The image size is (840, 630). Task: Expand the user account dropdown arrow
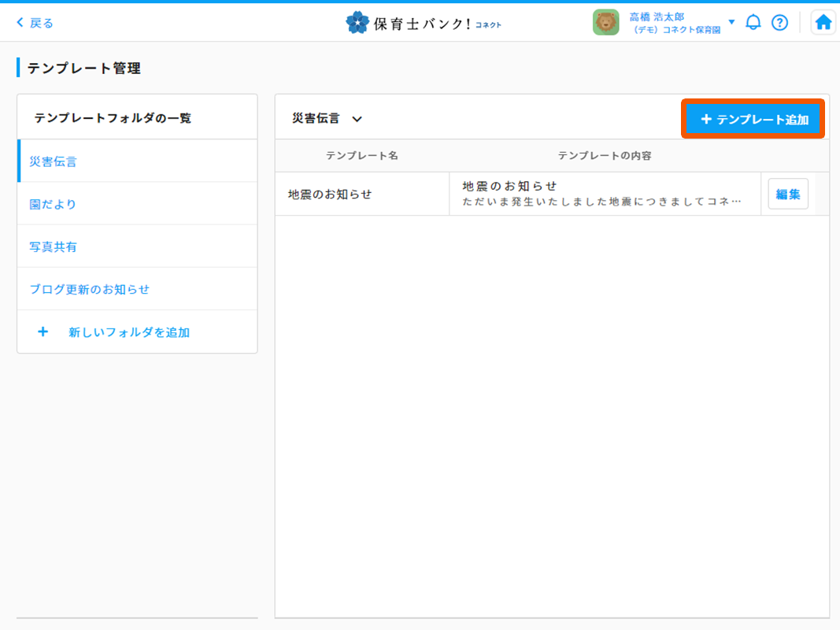(731, 22)
